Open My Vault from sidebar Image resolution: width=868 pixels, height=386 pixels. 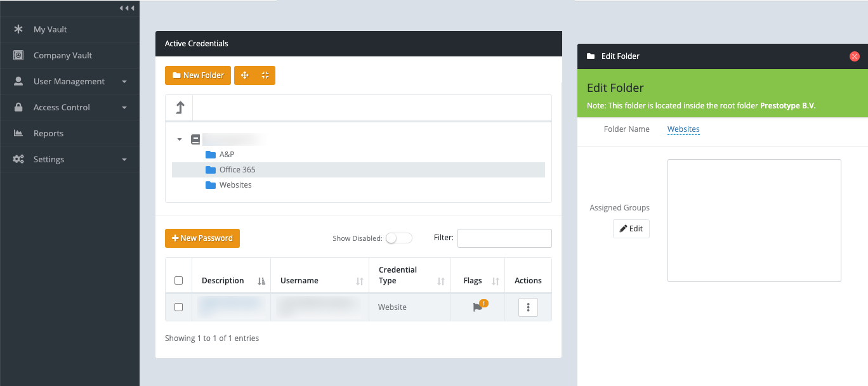tap(50, 30)
